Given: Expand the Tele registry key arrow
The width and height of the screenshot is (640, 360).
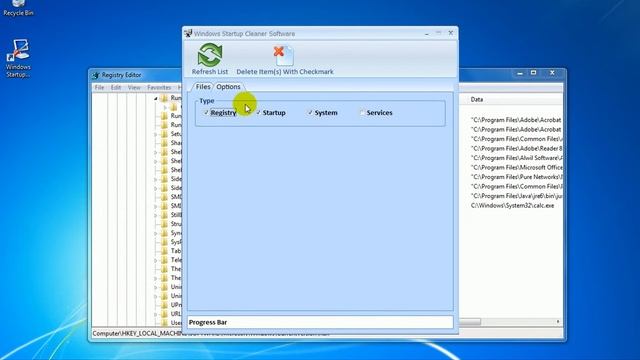Looking at the screenshot, I should click(156, 260).
